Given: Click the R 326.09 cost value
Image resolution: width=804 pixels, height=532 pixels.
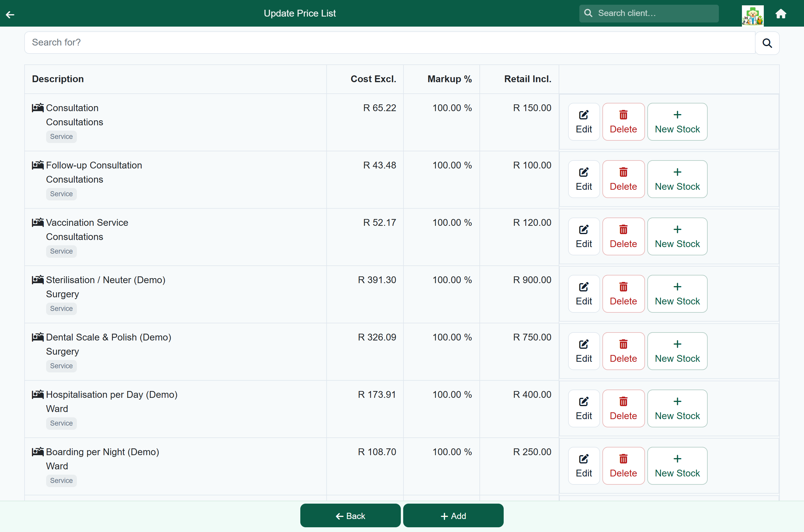Looking at the screenshot, I should (x=377, y=337).
